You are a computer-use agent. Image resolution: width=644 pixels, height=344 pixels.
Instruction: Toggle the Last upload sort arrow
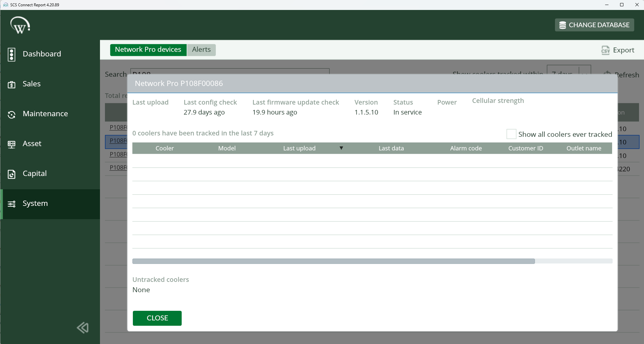[341, 148]
